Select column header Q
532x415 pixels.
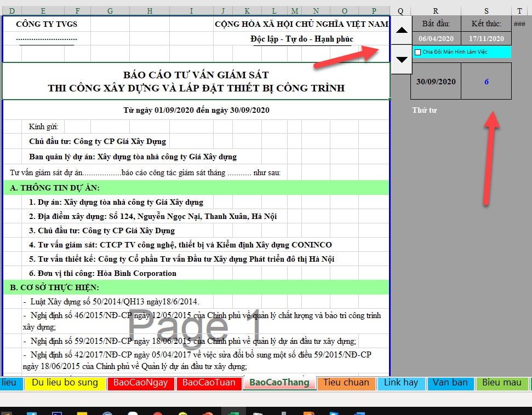(401, 10)
